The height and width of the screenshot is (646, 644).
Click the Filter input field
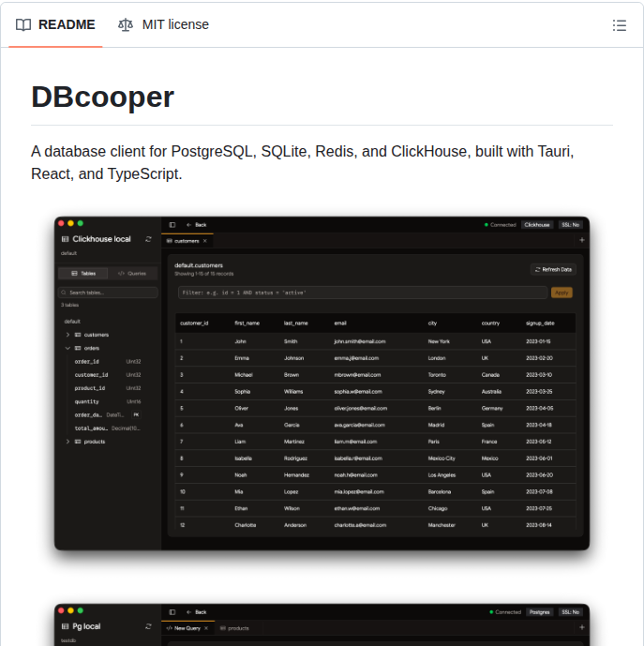363,293
